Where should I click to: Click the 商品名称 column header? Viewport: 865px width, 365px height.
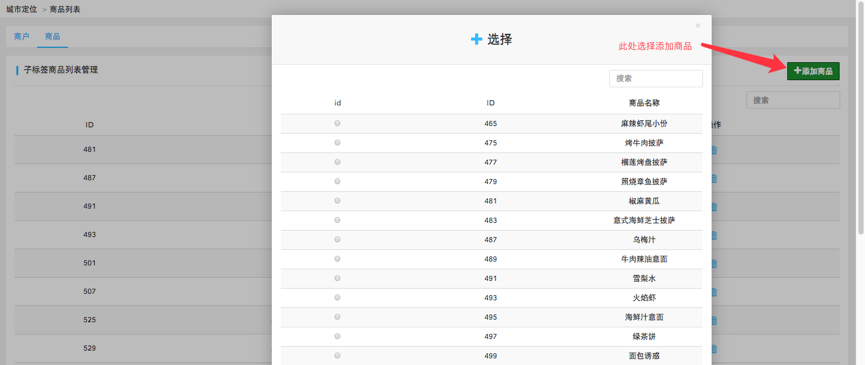tap(644, 103)
